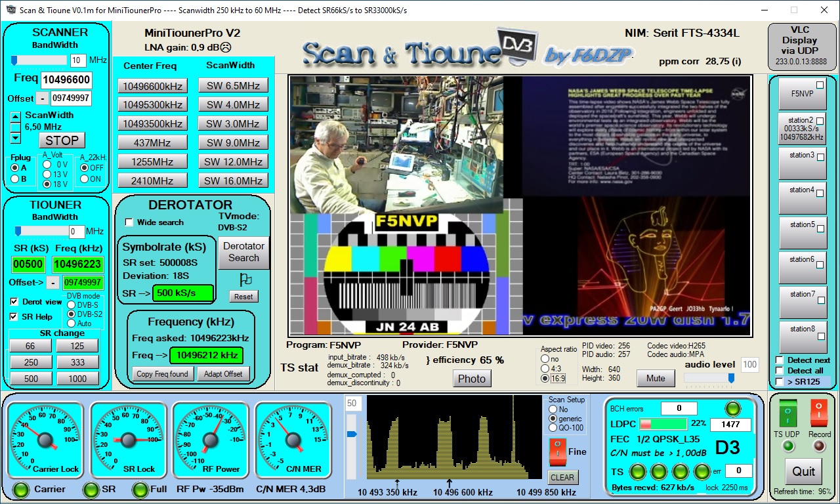Click the flag icon under Derotator Search
840x504 pixels.
click(x=246, y=279)
